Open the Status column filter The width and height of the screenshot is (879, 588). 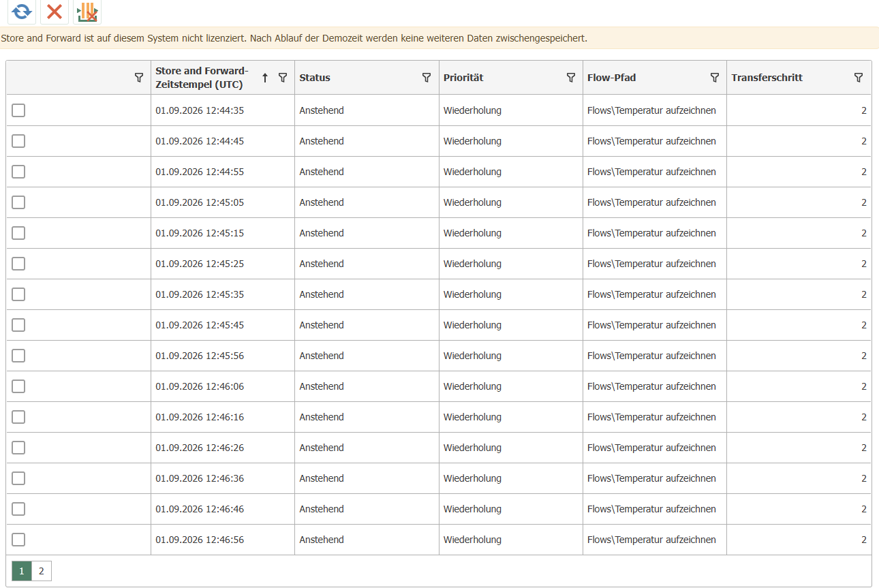(427, 78)
